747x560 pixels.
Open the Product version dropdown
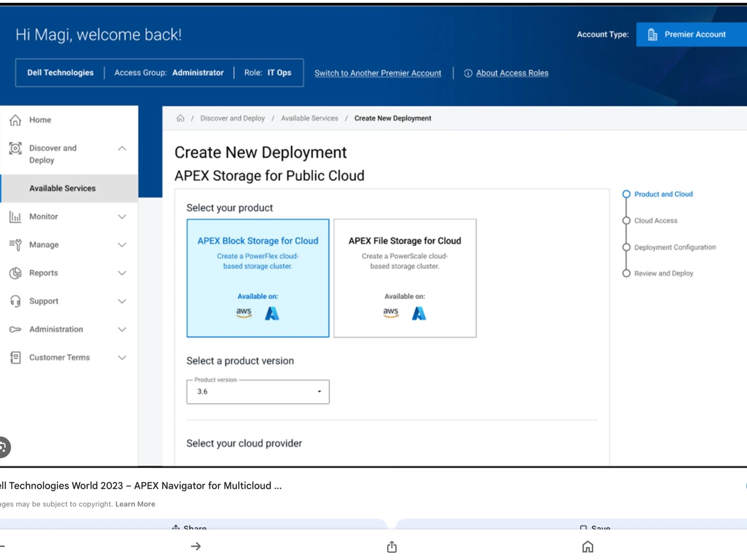(x=258, y=391)
